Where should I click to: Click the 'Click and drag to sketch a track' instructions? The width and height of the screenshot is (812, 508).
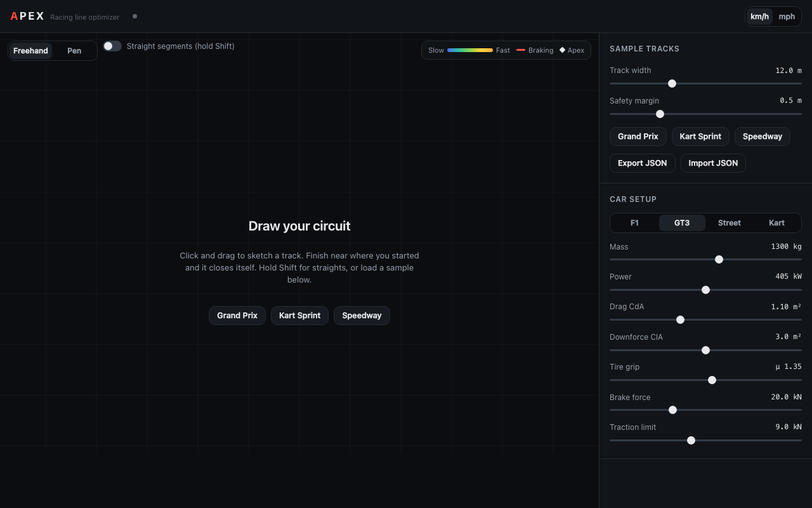click(x=299, y=267)
